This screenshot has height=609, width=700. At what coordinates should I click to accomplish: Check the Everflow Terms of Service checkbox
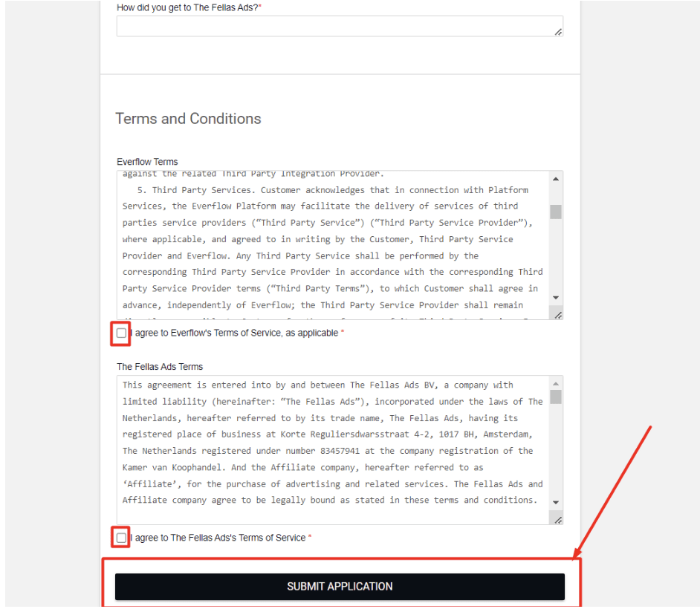coord(121,333)
